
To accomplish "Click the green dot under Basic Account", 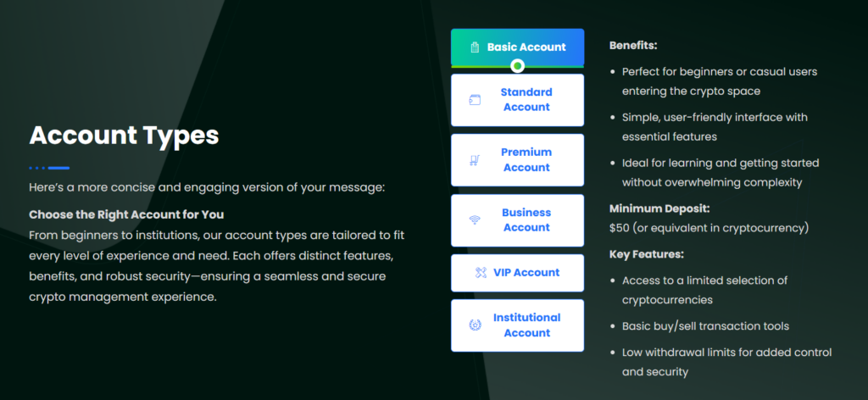I will (x=518, y=66).
